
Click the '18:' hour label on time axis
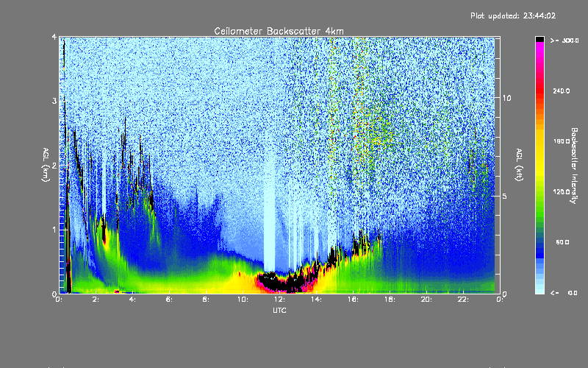390,300
